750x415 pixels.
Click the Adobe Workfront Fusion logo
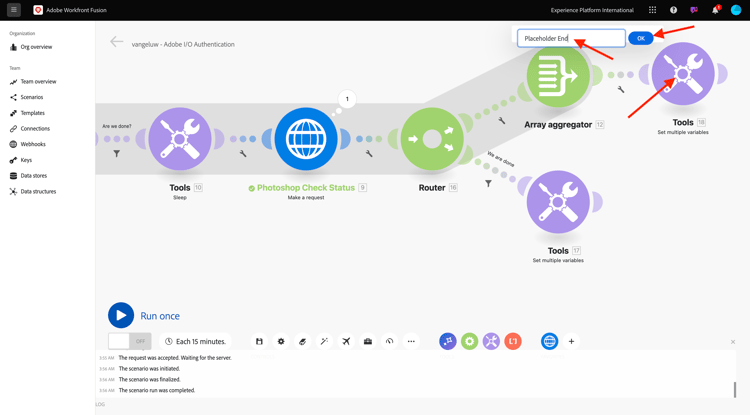[38, 10]
